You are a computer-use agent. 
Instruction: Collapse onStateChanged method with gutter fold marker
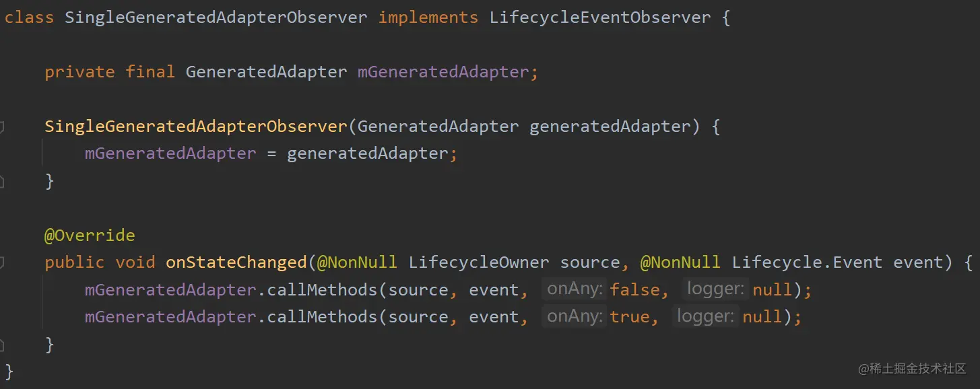click(x=2, y=262)
